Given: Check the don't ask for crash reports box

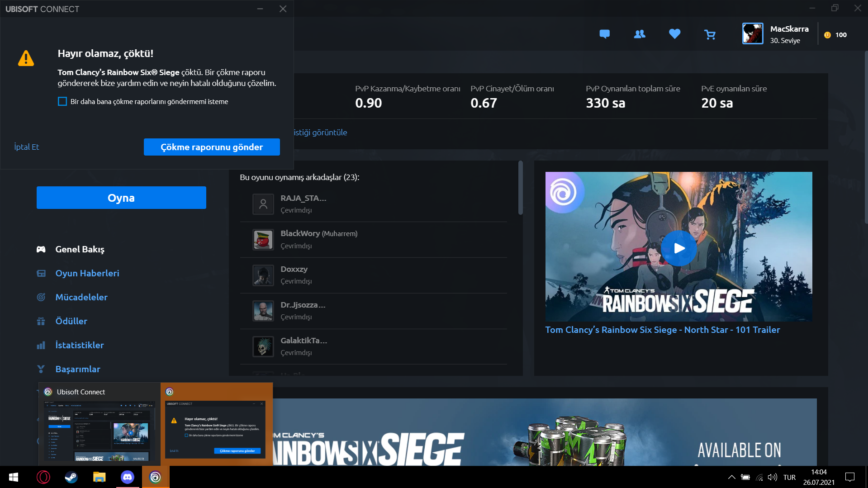Looking at the screenshot, I should pos(62,101).
